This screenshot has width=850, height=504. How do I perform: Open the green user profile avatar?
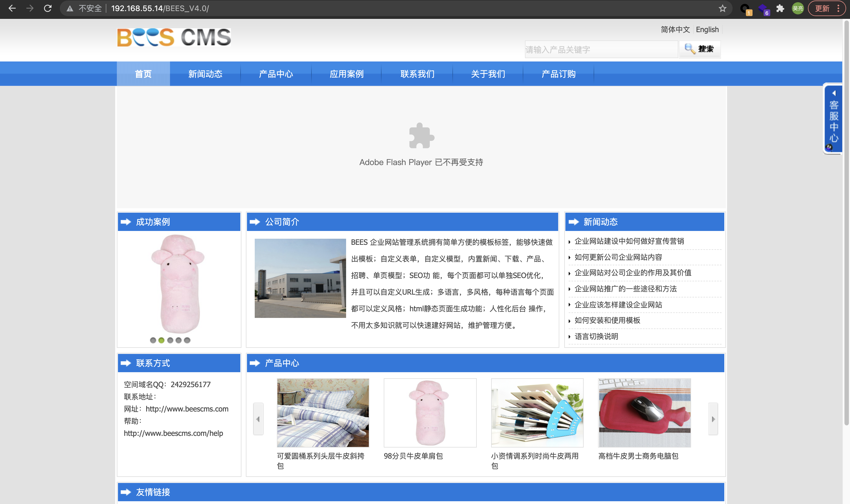798,9
